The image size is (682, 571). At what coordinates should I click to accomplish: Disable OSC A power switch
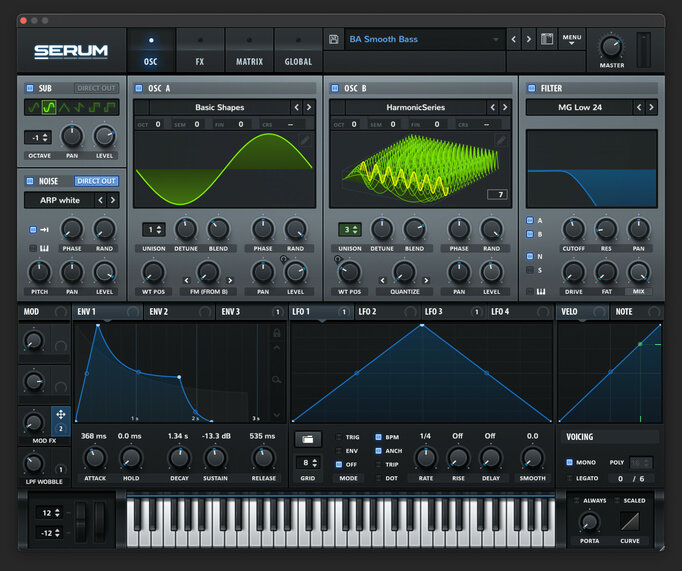139,88
